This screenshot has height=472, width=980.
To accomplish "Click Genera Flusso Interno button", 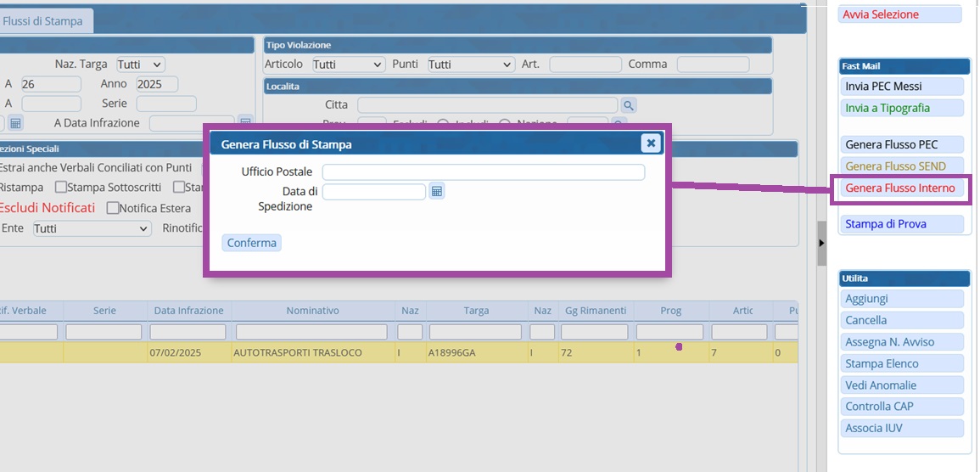I will [x=900, y=188].
